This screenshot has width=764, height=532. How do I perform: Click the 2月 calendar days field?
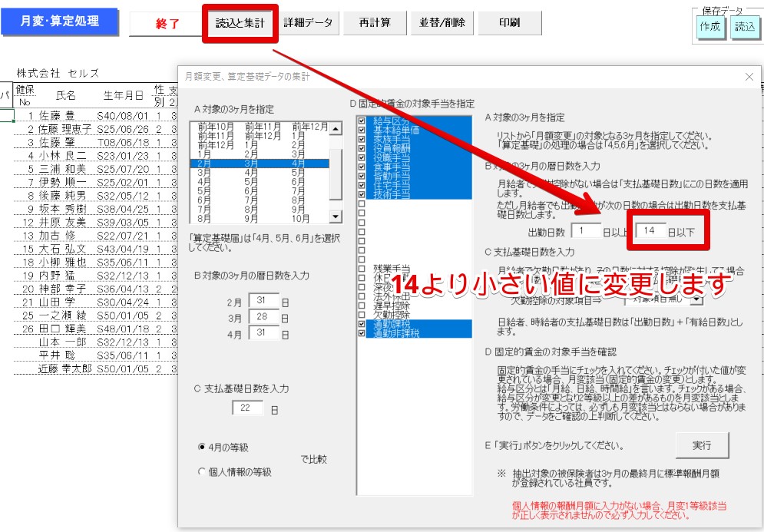(x=263, y=301)
